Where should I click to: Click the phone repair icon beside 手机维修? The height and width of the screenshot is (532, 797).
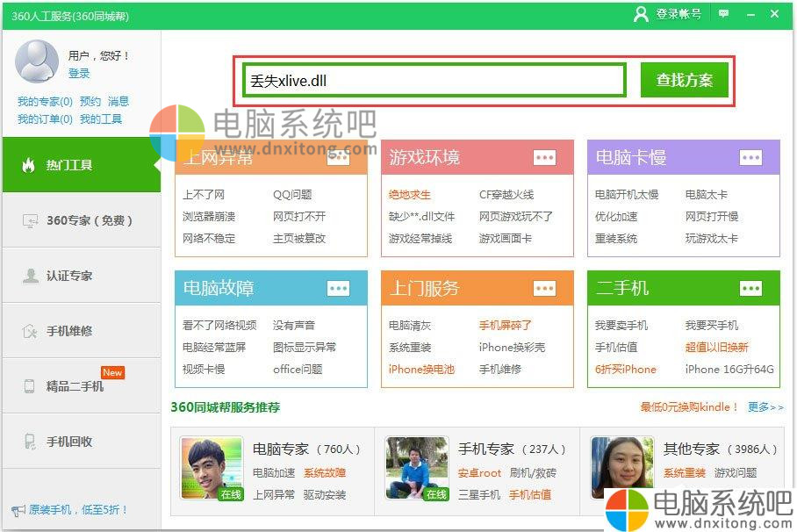coord(30,331)
